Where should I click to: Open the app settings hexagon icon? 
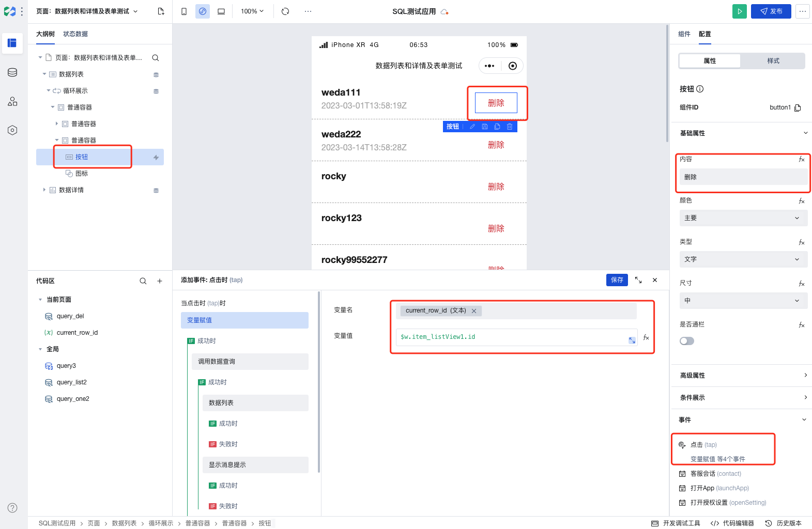click(x=12, y=130)
